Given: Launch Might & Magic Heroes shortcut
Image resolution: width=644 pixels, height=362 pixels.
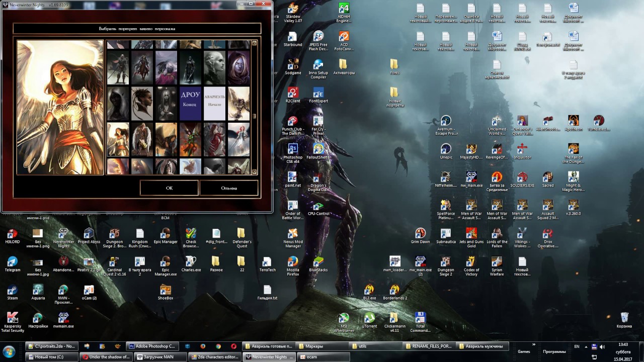Looking at the screenshot, I should (573, 182).
